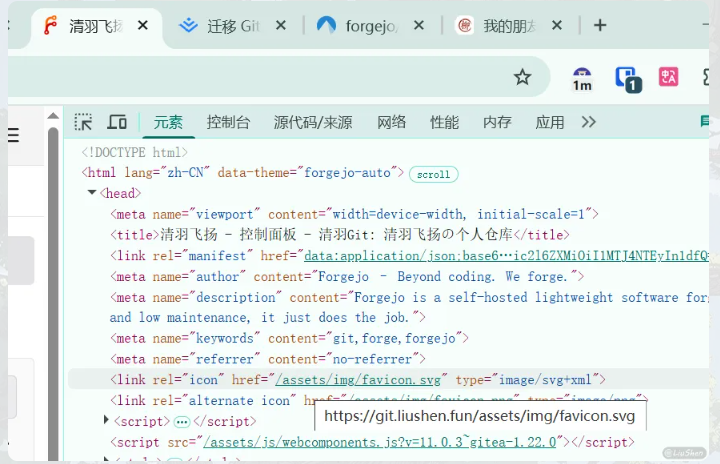
Task: Select the title element line
Action: [x=340, y=235]
